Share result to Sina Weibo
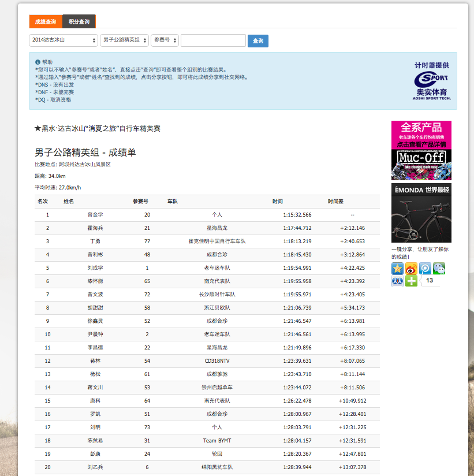 tap(411, 269)
